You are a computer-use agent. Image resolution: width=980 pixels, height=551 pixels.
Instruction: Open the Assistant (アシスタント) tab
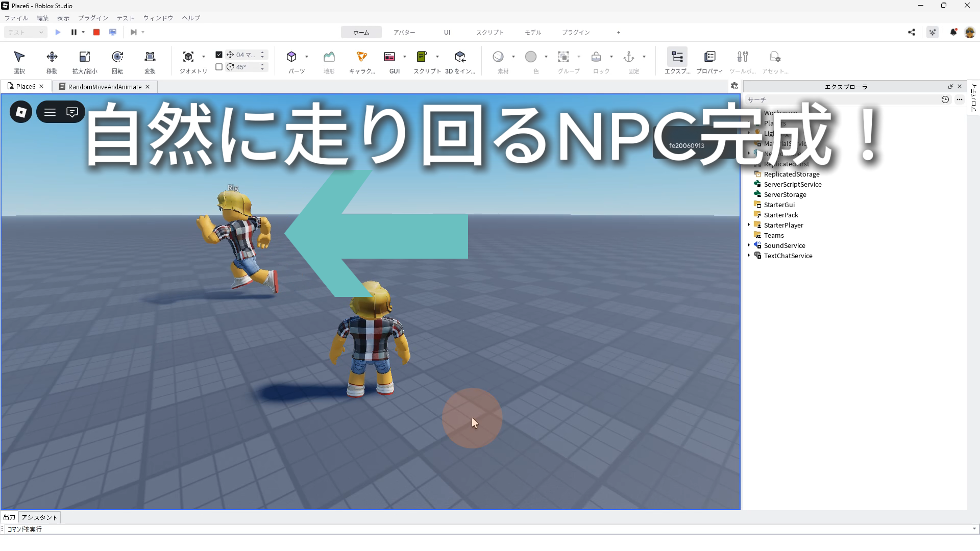coord(40,517)
